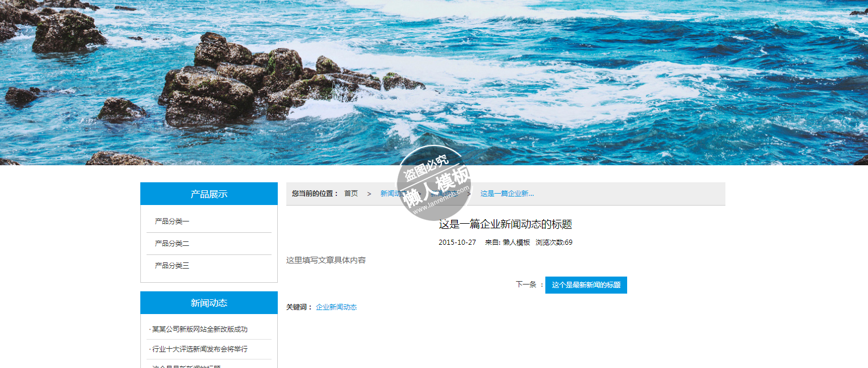Click the article body 这里填写文章具体内容
Screen dimensions: 868x368
[x=326, y=260]
